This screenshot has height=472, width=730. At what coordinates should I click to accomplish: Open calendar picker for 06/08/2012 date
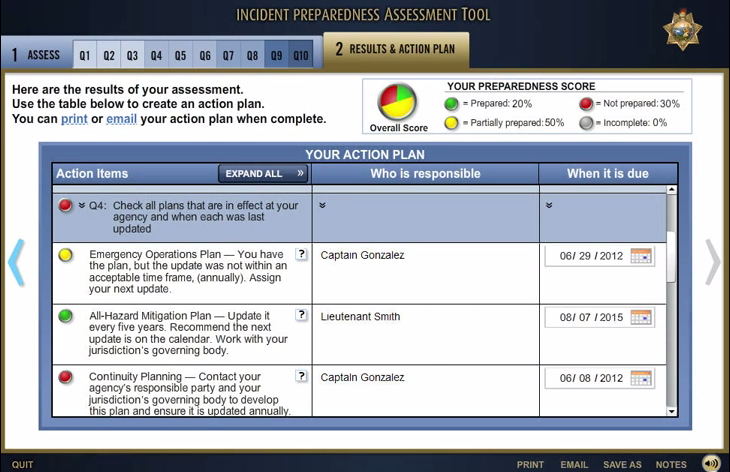641,378
